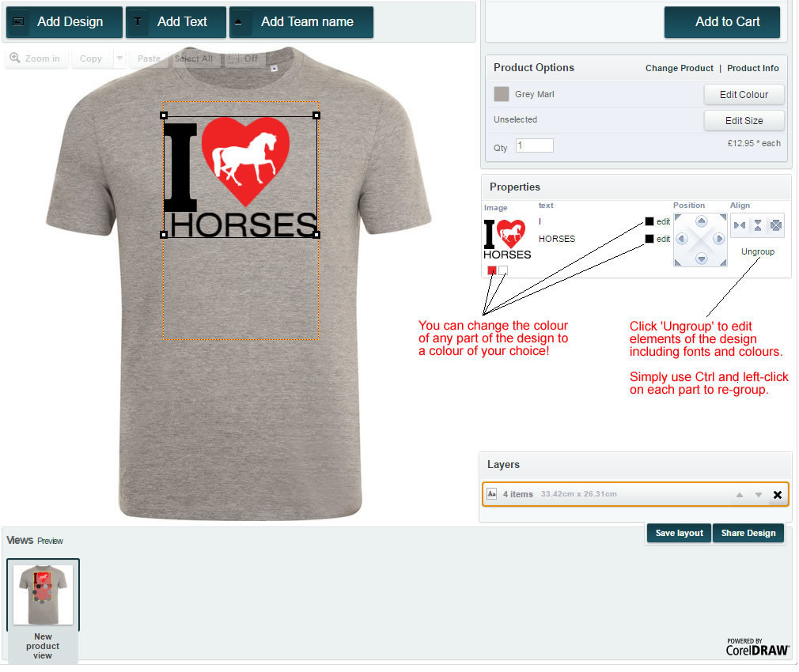Screen dimensions: 799x672
Task: Click the centre-both align icon
Action: click(x=775, y=225)
